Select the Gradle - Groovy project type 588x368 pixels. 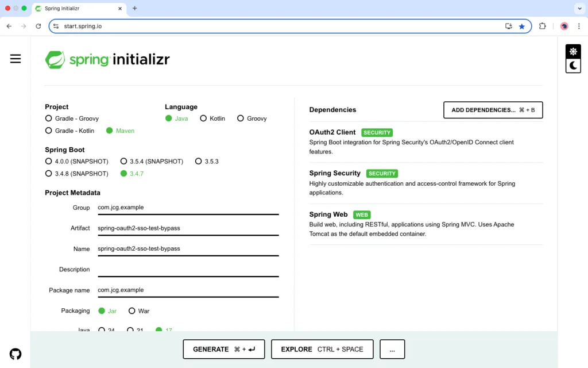click(x=72, y=118)
